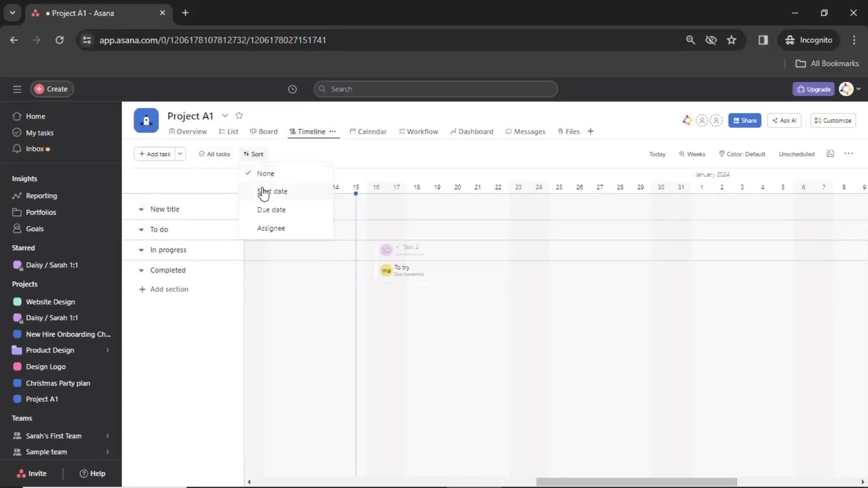Select the Calendar view icon
868x488 pixels.
point(352,131)
